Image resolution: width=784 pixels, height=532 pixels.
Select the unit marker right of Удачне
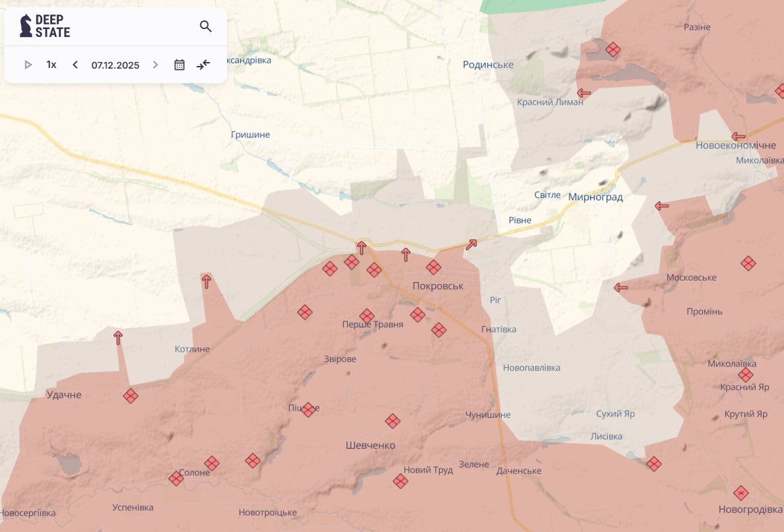pos(131,396)
